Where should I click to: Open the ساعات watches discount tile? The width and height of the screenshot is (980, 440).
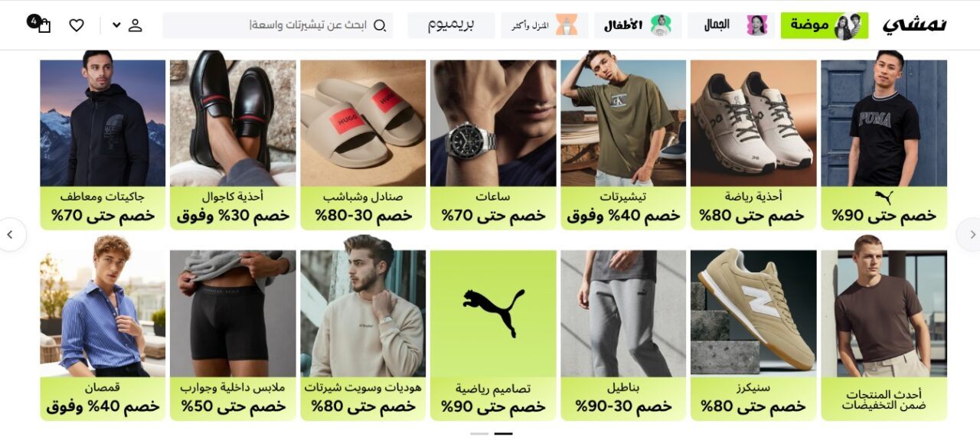493,145
